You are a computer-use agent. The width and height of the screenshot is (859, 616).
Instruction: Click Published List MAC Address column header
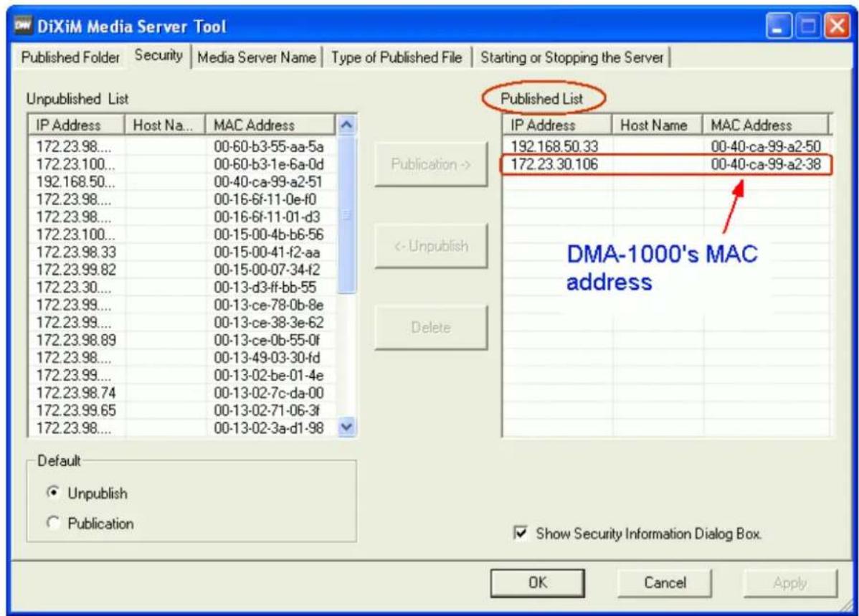click(765, 125)
